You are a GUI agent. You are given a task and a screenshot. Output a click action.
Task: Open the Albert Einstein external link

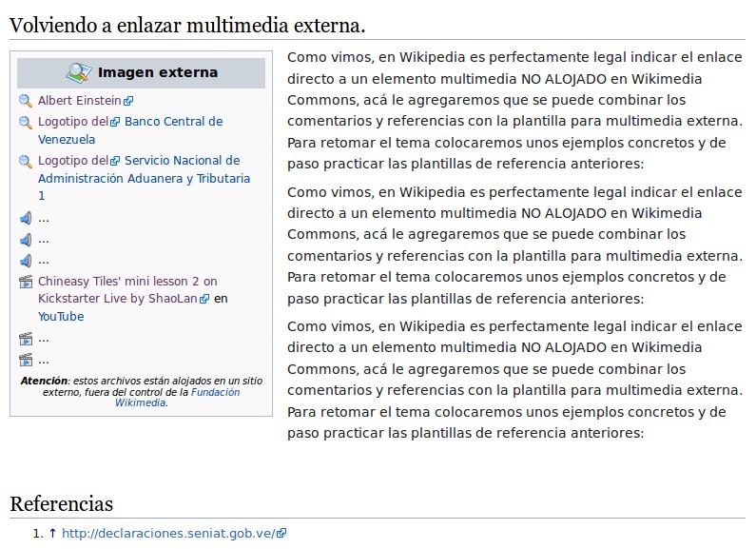[80, 101]
